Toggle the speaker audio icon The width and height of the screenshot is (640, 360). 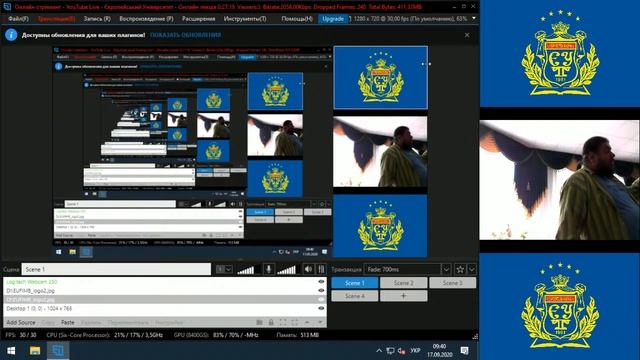point(308,269)
